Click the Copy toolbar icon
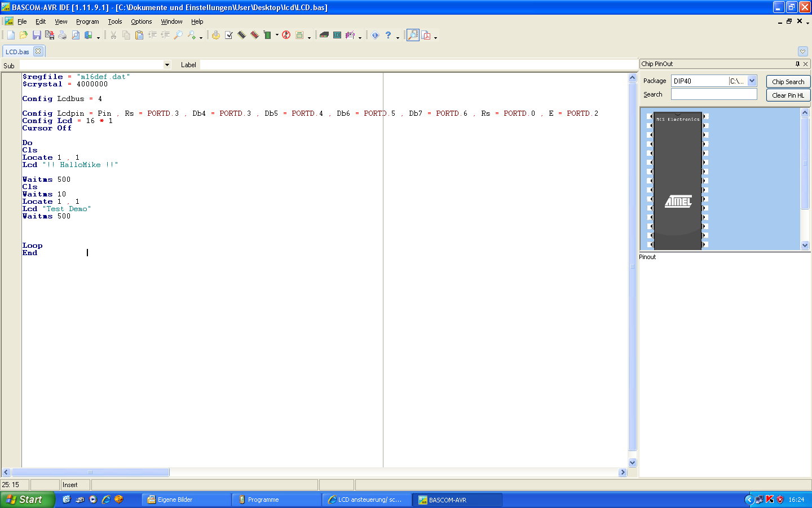Image resolution: width=812 pixels, height=508 pixels. 126,35
